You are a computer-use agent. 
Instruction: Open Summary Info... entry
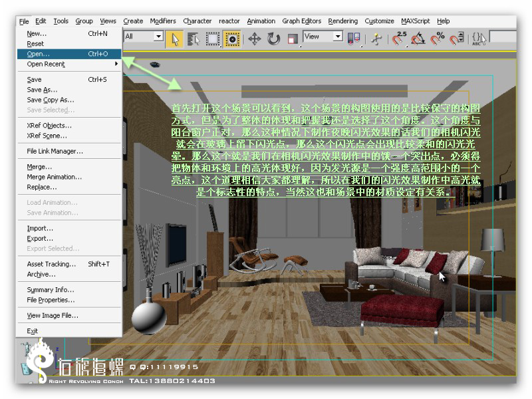pyautogui.click(x=69, y=290)
